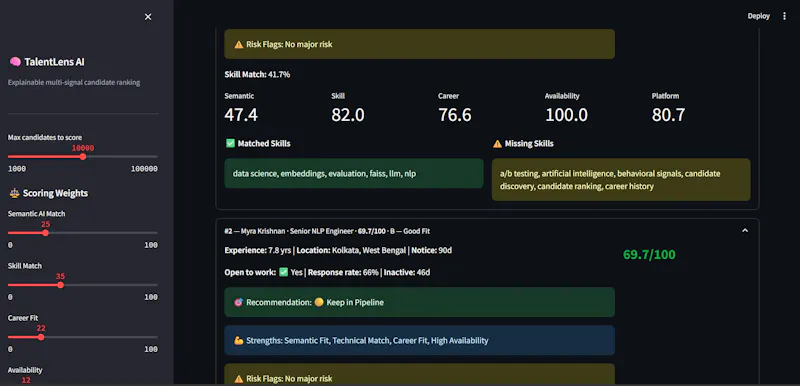
Task: Click the Open to work green check icon
Action: coord(284,272)
